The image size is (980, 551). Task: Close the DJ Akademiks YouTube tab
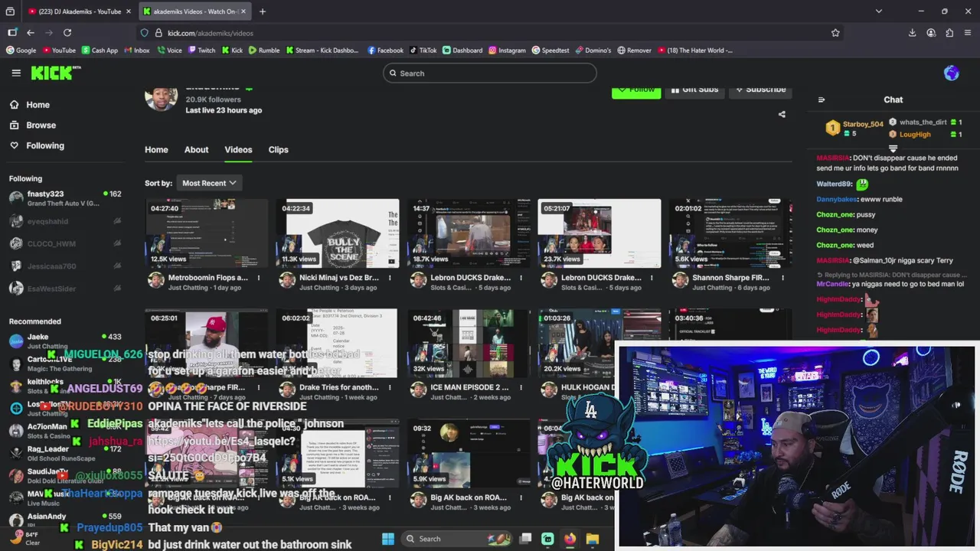[127, 11]
